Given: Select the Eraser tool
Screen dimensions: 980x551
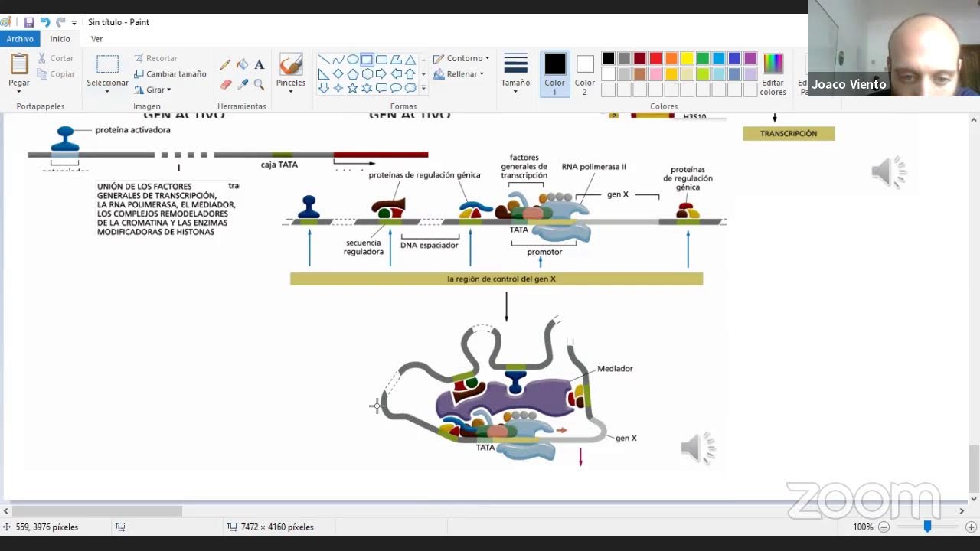Looking at the screenshot, I should pyautogui.click(x=225, y=84).
